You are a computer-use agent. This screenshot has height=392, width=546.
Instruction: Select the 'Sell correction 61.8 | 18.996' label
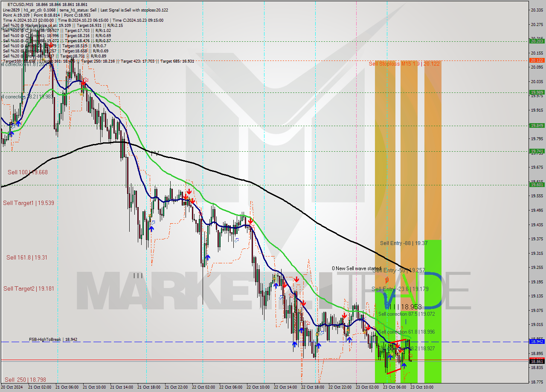[407, 332]
